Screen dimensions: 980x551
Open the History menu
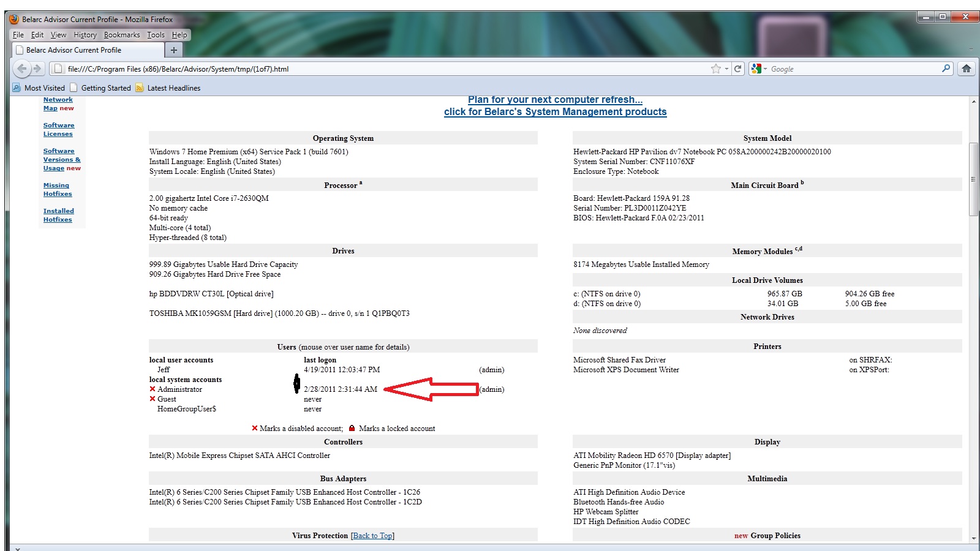(x=85, y=35)
